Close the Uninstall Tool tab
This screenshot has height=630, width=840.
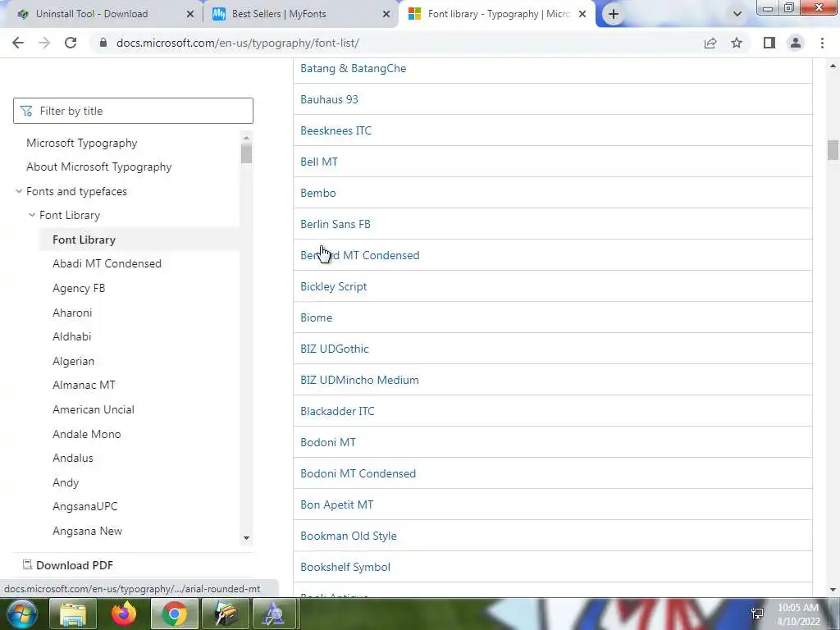pos(189,15)
